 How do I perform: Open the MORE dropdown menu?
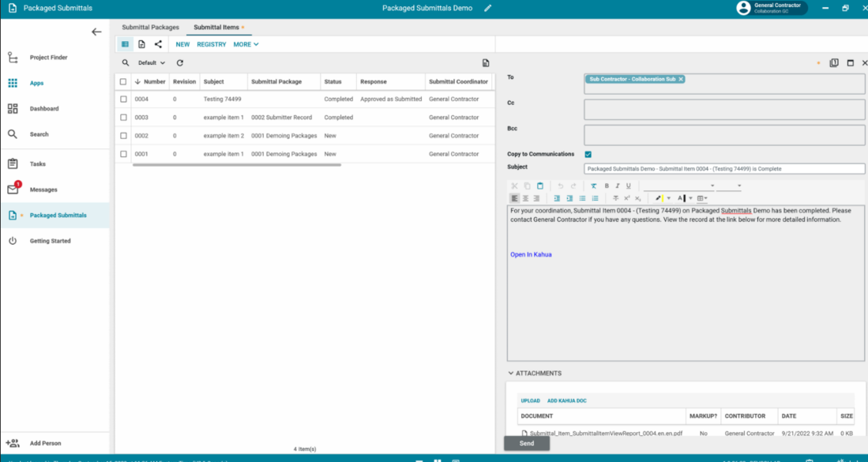pos(246,44)
